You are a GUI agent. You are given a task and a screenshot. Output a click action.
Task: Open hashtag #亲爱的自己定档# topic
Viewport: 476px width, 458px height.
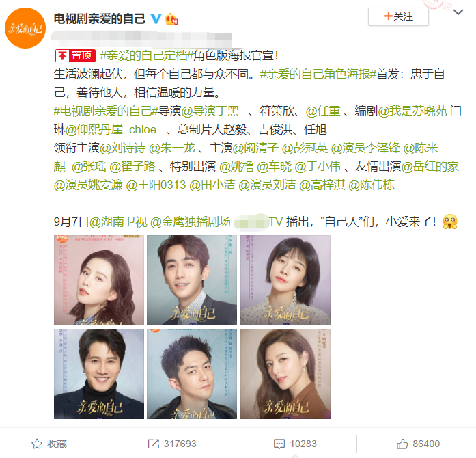[147, 55]
